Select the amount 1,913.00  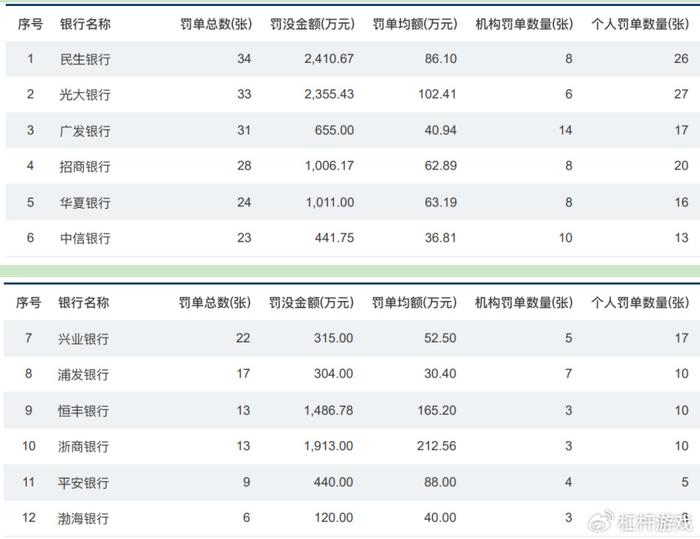pyautogui.click(x=329, y=446)
